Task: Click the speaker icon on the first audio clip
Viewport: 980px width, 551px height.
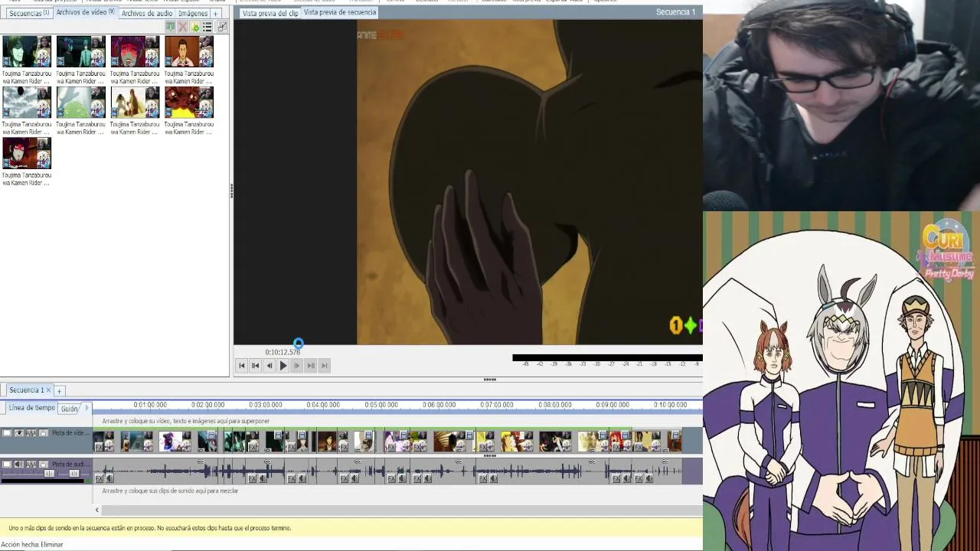Action: [109, 478]
